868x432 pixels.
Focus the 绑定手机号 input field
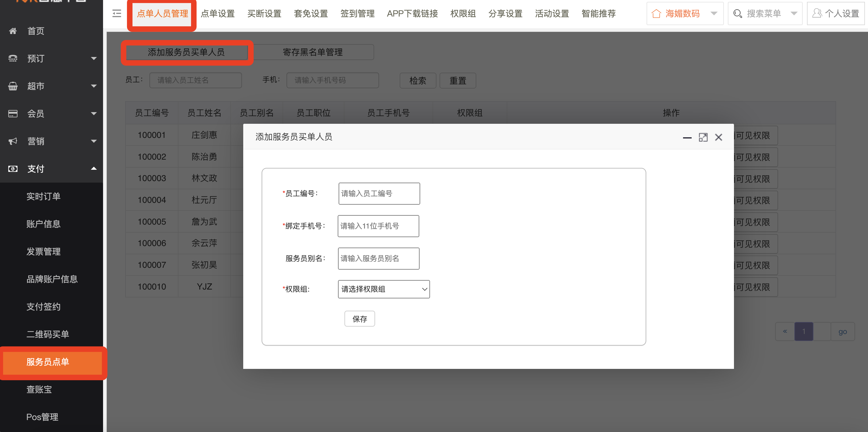point(378,226)
